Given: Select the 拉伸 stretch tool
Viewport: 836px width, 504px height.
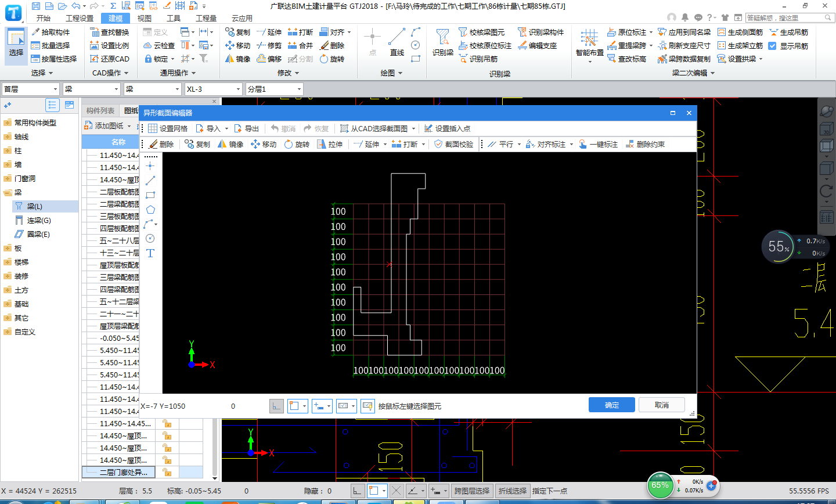Looking at the screenshot, I should [x=330, y=144].
